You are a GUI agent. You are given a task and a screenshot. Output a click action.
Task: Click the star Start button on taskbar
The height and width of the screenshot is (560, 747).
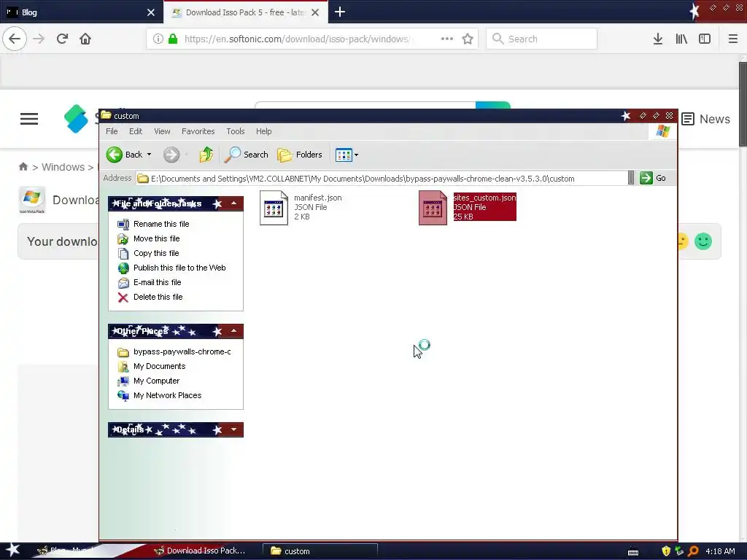(x=12, y=550)
